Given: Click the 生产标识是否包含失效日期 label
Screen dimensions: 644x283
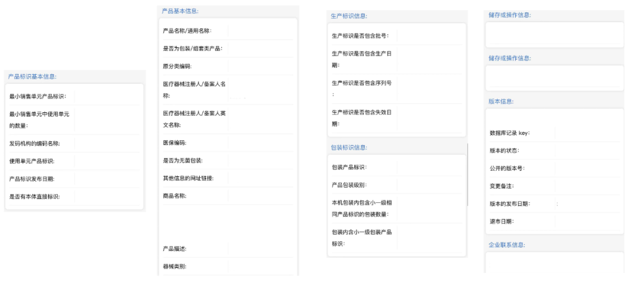Looking at the screenshot, I should (x=362, y=118).
